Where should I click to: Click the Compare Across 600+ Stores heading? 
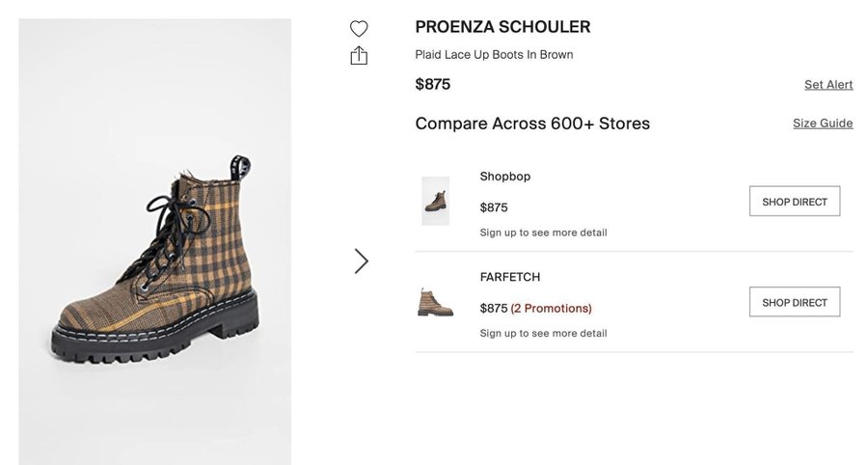pos(532,123)
